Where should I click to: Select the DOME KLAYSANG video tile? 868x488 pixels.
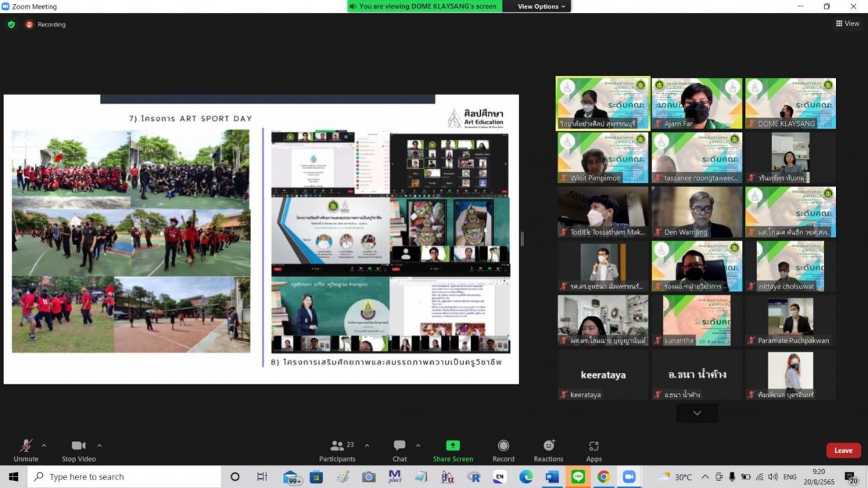point(791,103)
